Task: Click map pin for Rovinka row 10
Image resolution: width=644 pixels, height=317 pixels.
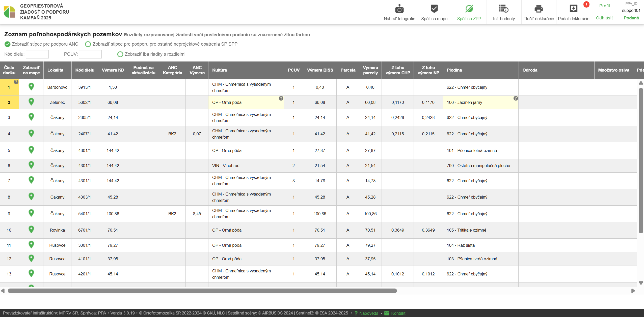Action: (x=31, y=230)
